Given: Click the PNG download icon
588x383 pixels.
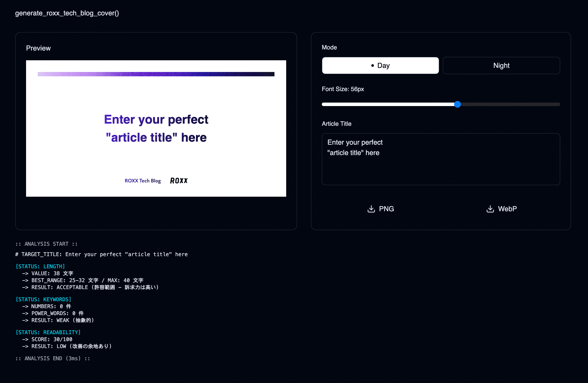Looking at the screenshot, I should [371, 209].
